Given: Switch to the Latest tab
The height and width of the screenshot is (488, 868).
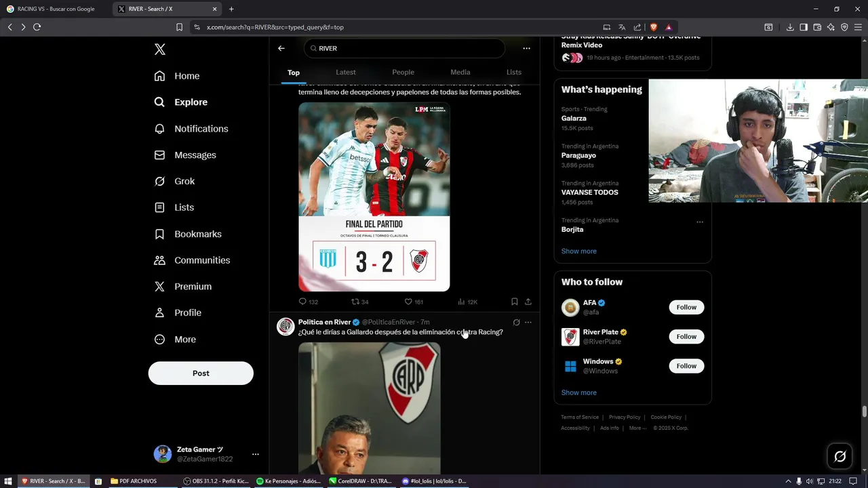Looking at the screenshot, I should click(346, 73).
